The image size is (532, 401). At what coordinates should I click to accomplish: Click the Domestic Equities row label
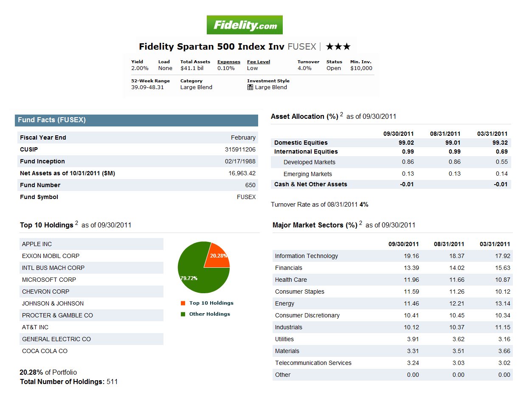(x=301, y=143)
